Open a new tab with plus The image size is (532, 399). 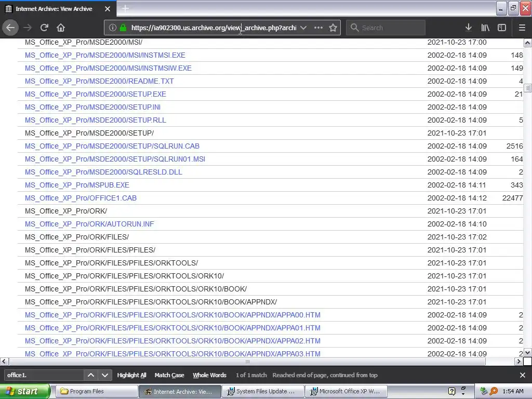click(125, 8)
